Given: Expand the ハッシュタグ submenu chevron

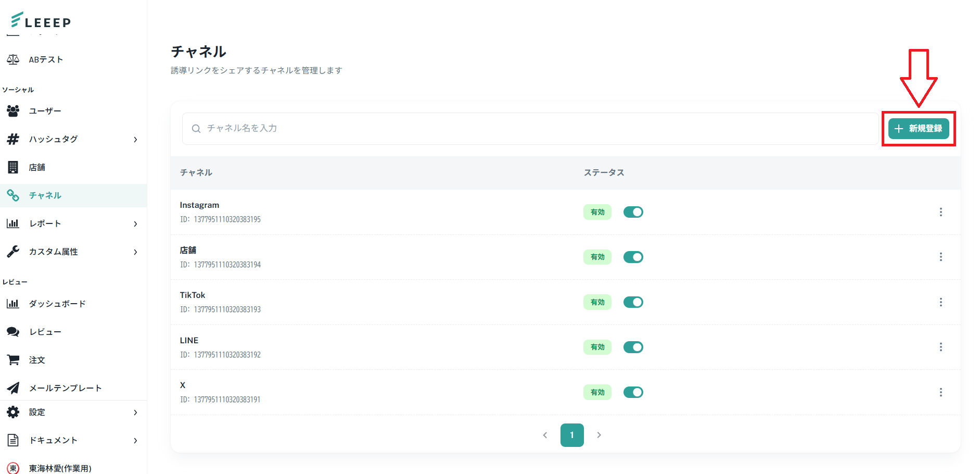Looking at the screenshot, I should click(x=135, y=140).
